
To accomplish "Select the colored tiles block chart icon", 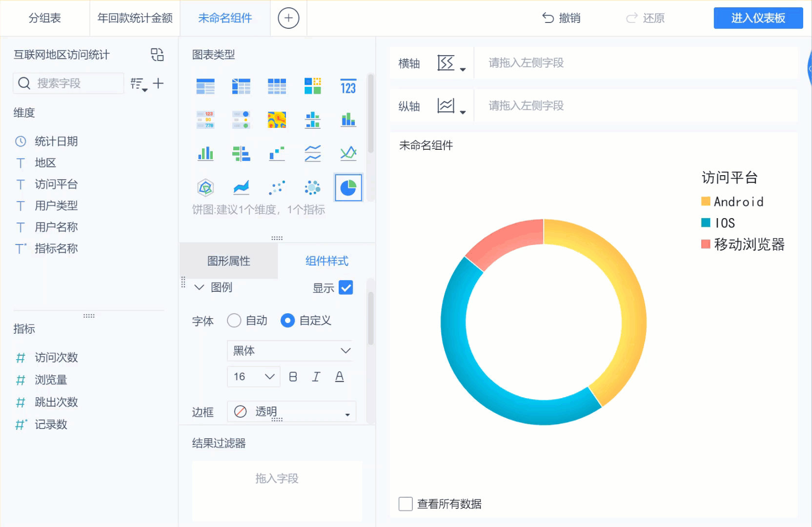I will click(x=312, y=86).
